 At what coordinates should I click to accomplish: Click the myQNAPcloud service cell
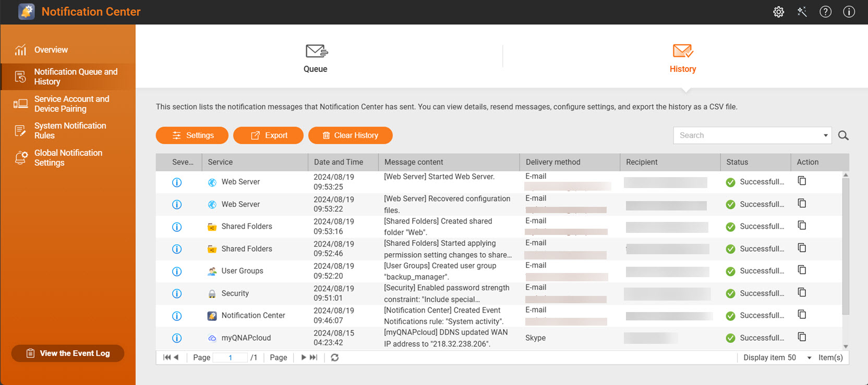246,338
